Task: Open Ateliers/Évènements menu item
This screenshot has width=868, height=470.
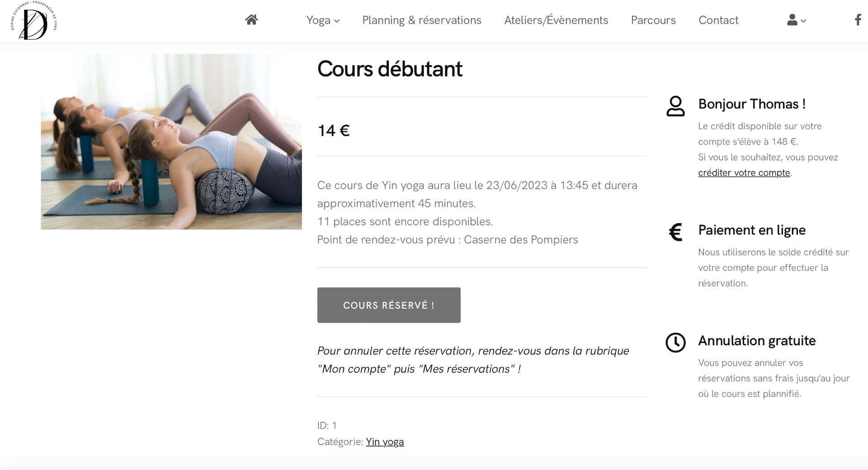Action: 556,20
